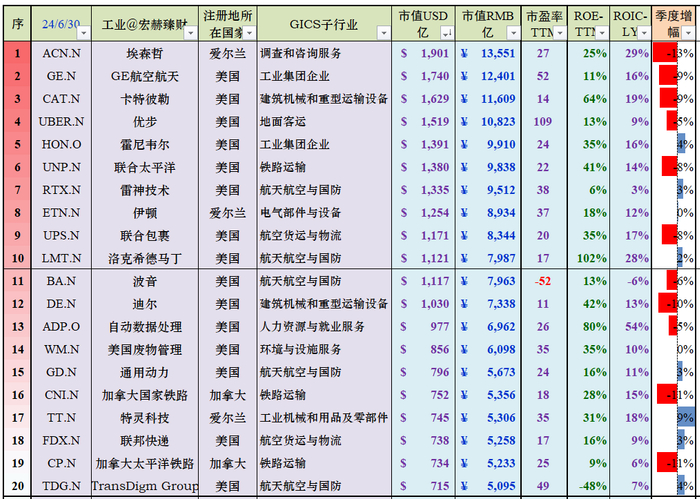Select ticker cell GE.N
Viewport: 700px width, 499px height.
tap(62, 76)
